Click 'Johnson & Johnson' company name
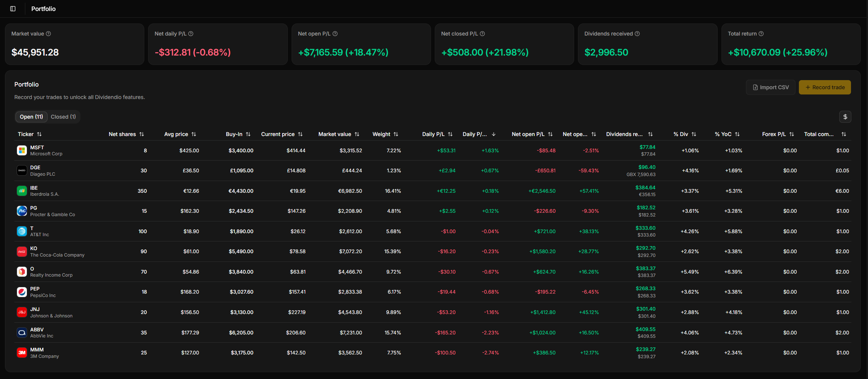This screenshot has height=379, width=868. tap(51, 316)
